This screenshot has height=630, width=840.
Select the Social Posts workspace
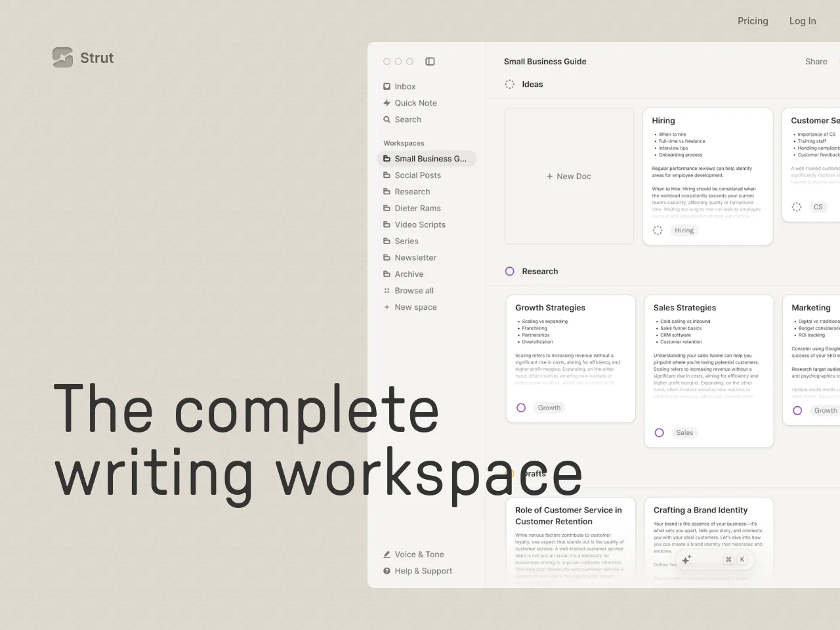pos(417,175)
